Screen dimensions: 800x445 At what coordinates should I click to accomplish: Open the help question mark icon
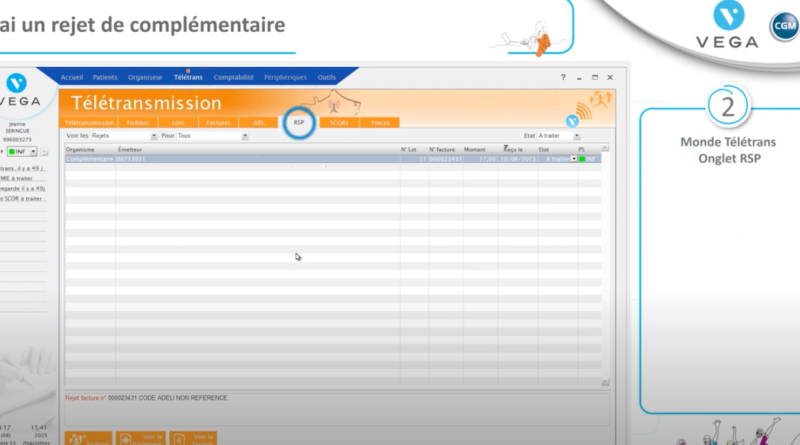pyautogui.click(x=563, y=77)
